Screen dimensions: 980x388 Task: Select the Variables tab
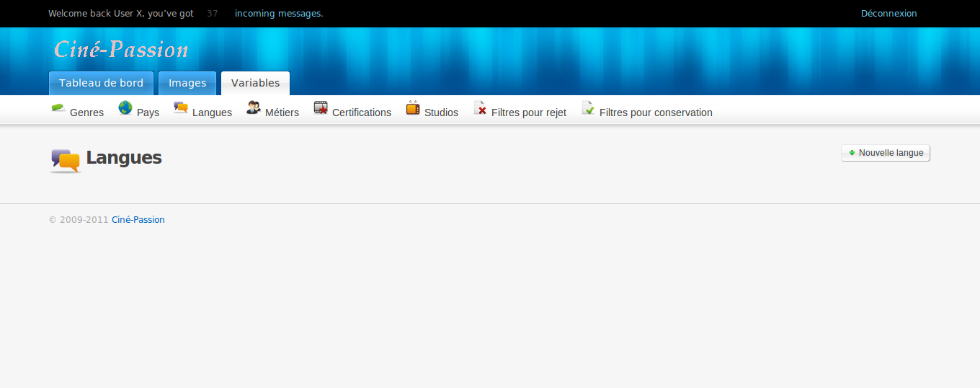coord(255,83)
